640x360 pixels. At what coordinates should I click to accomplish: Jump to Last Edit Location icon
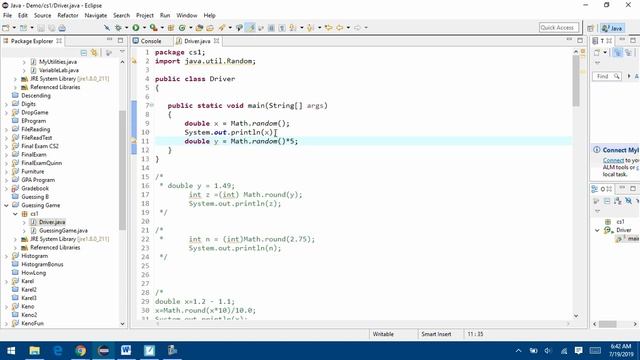(x=328, y=28)
